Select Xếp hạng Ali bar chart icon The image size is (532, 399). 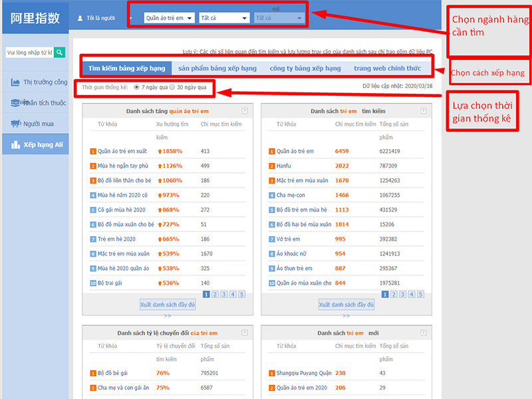click(15, 144)
